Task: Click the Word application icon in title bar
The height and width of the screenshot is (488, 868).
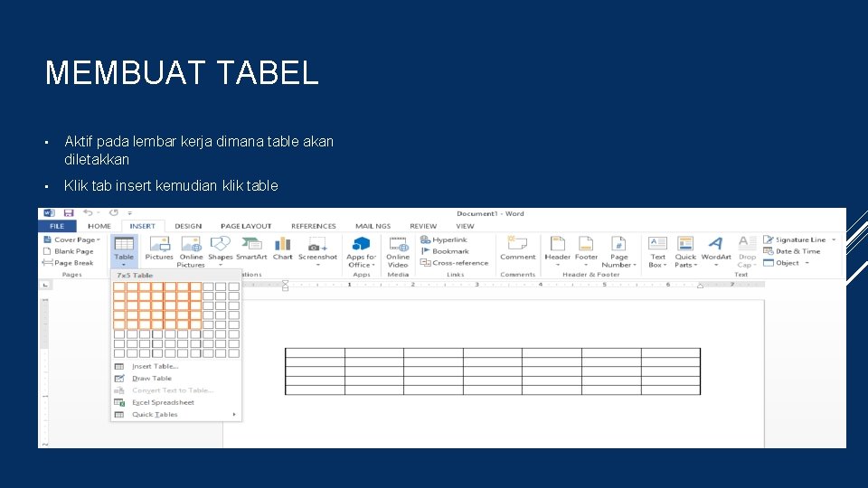Action: point(49,213)
